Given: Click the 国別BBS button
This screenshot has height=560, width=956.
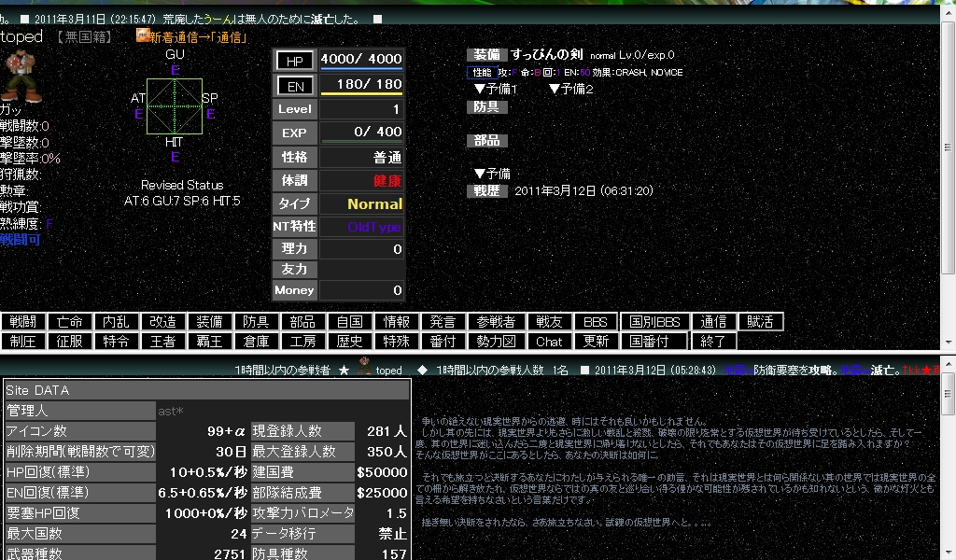Looking at the screenshot, I should (654, 322).
